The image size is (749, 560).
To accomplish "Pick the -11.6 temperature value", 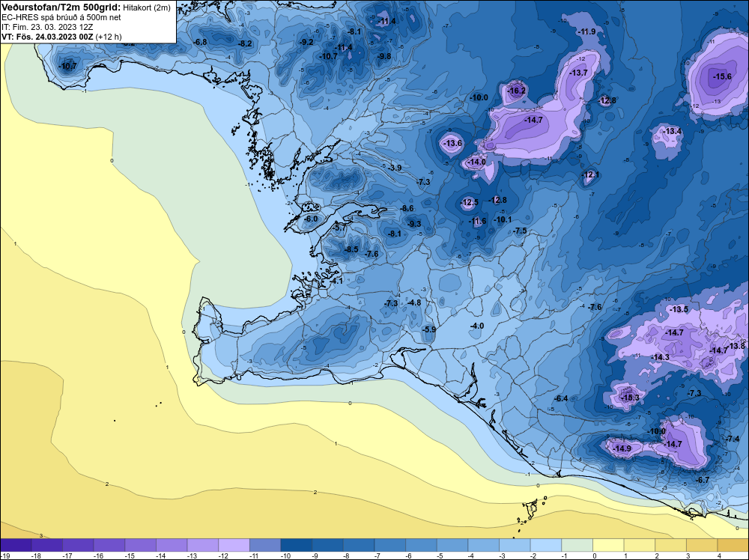I will point(477,221).
